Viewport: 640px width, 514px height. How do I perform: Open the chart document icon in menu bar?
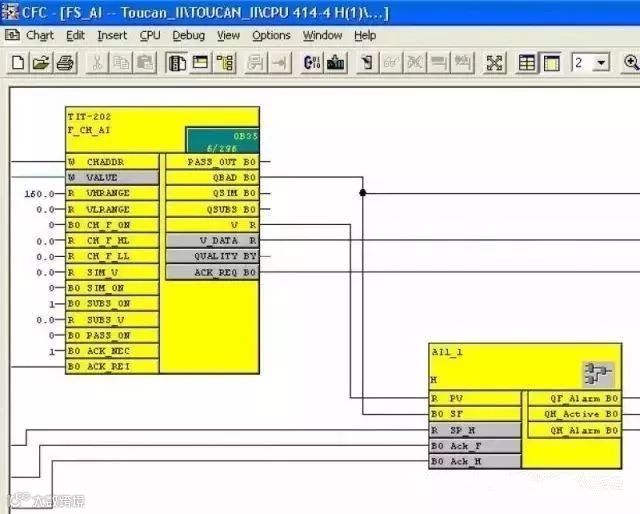pos(12,35)
